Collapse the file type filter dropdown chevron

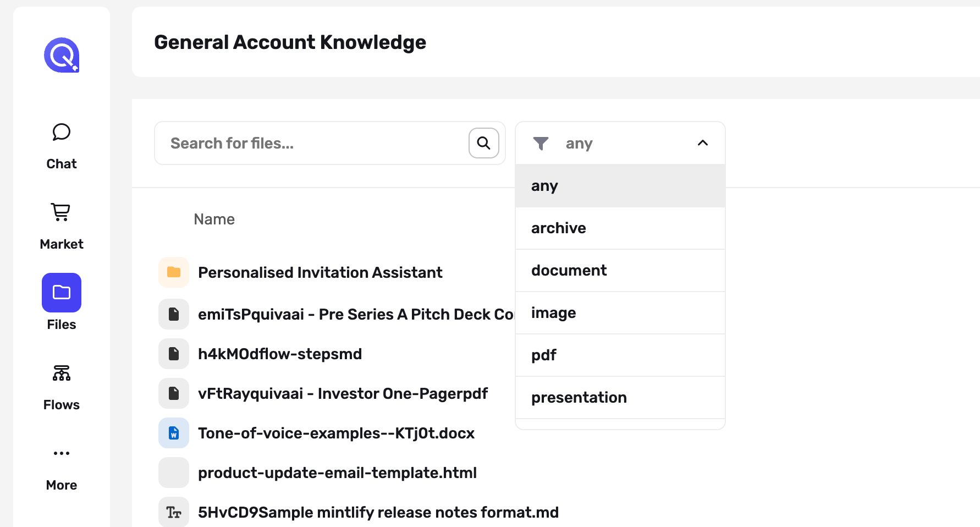click(703, 143)
